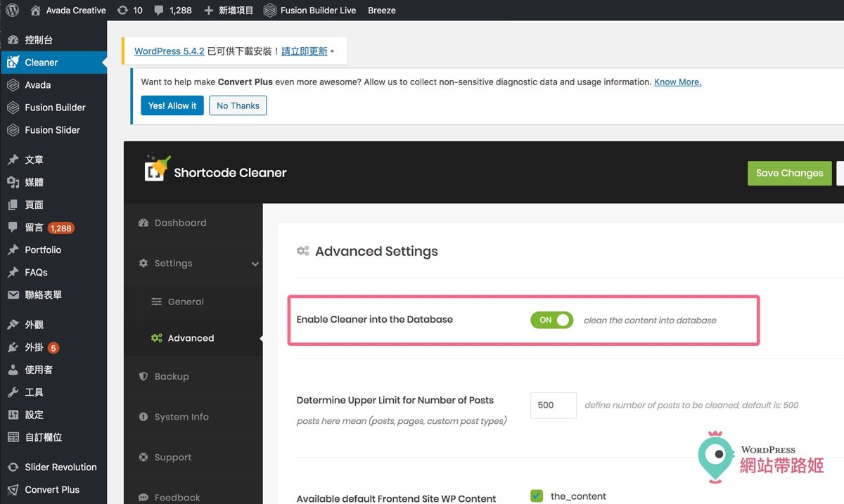The height and width of the screenshot is (504, 844).
Task: Click the 1,288 badge beside 留言
Action: click(x=61, y=228)
